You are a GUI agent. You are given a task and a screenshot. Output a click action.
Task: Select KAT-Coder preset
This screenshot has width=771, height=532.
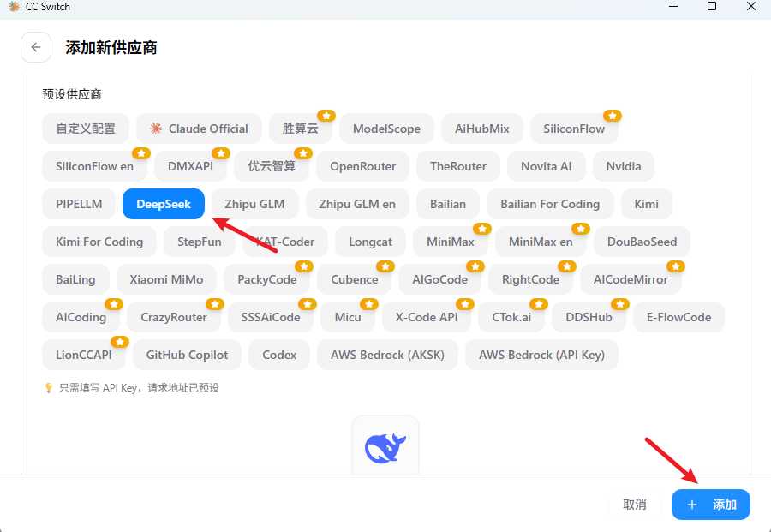285,242
